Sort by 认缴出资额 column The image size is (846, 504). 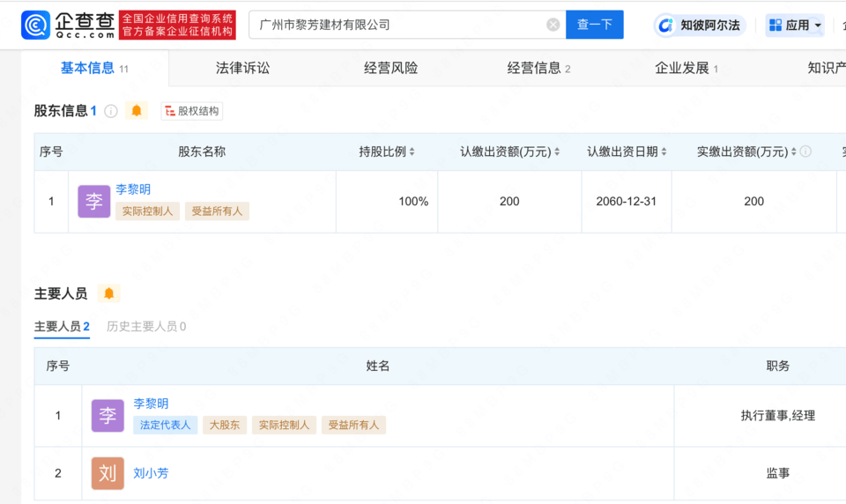point(557,152)
